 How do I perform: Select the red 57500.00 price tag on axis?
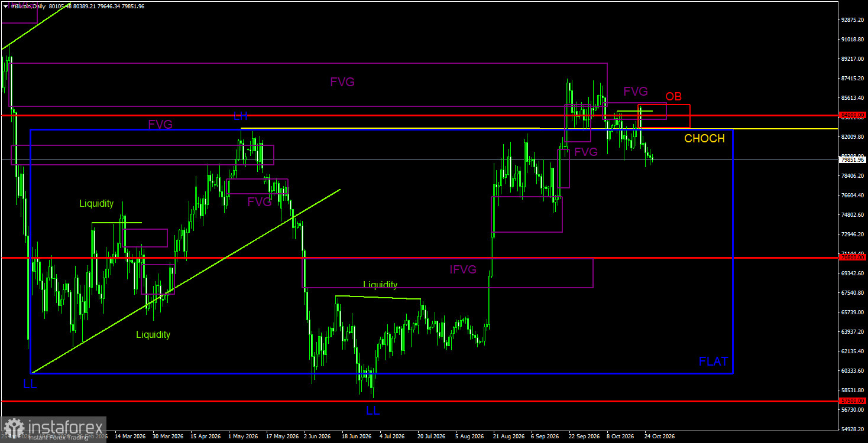point(853,401)
